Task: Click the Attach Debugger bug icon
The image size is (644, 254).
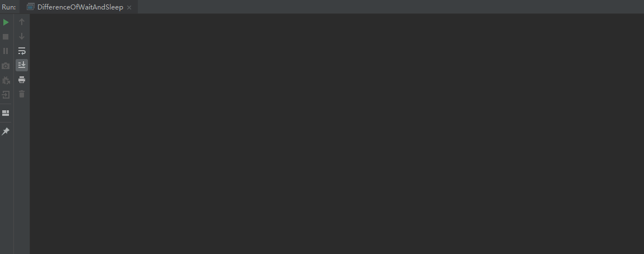Action: [x=6, y=80]
